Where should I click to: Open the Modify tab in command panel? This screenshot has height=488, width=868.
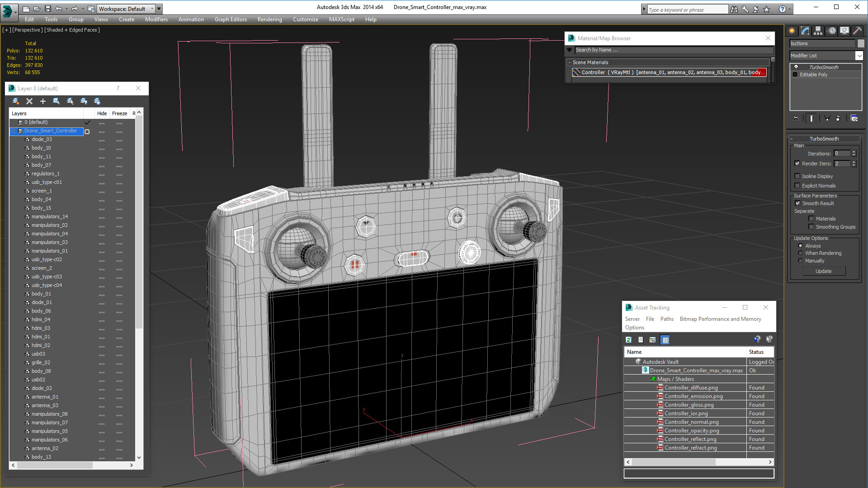(805, 31)
